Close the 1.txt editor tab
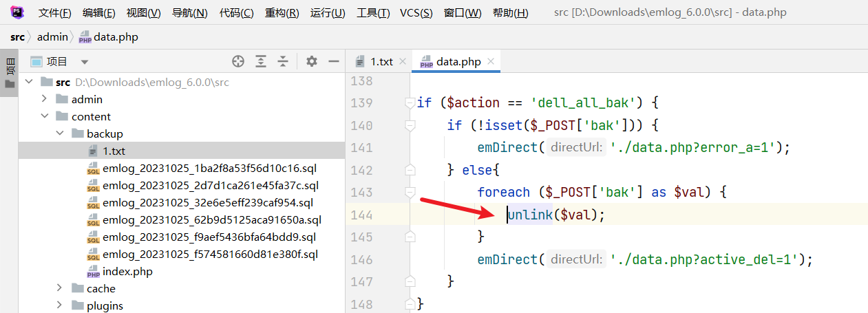The height and width of the screenshot is (313, 868). (x=403, y=61)
